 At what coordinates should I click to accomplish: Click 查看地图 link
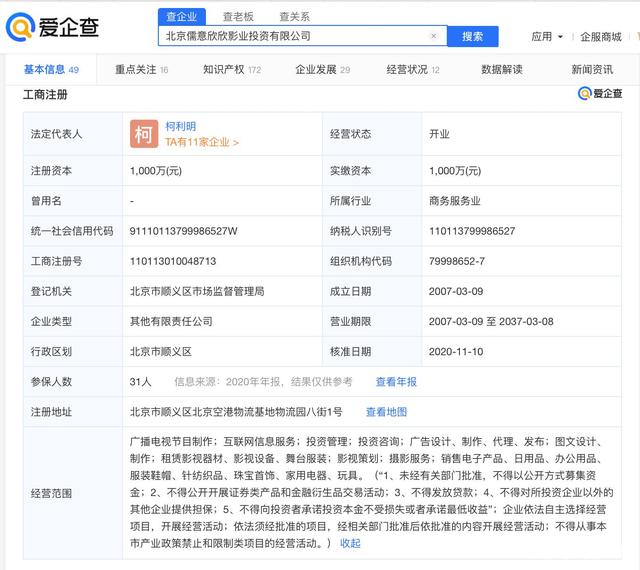[386, 412]
